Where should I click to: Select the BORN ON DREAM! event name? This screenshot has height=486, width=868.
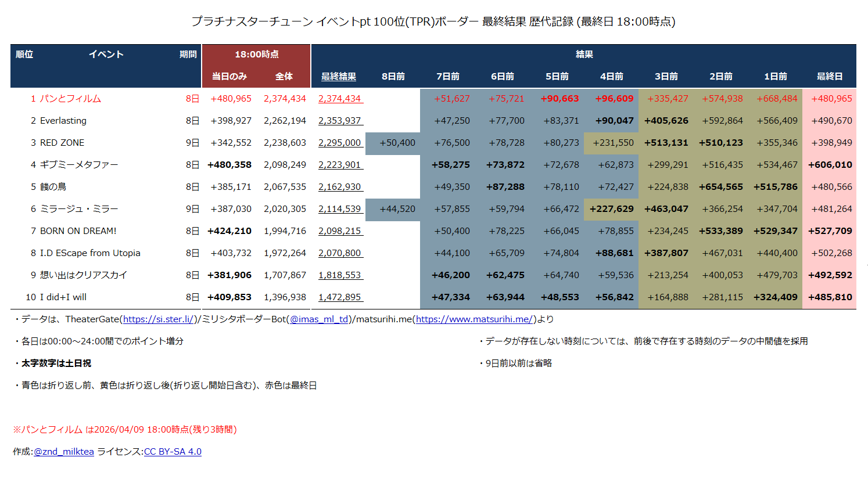[x=78, y=231]
